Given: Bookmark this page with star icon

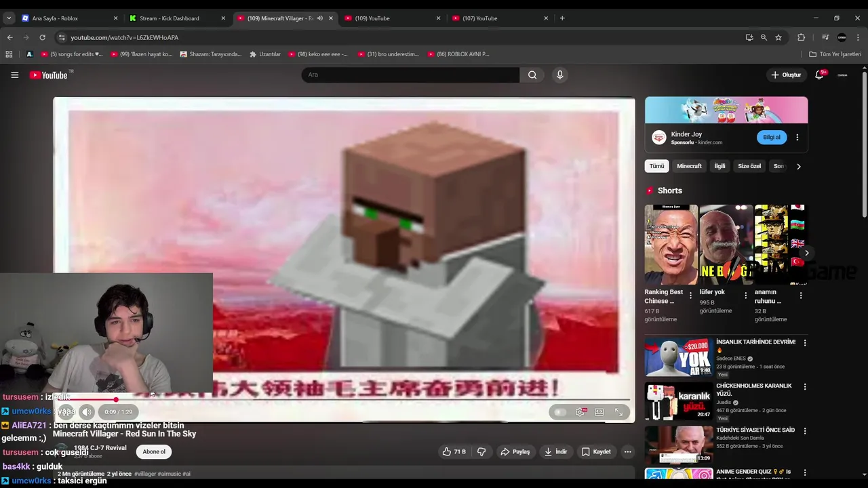Looking at the screenshot, I should 778,37.
